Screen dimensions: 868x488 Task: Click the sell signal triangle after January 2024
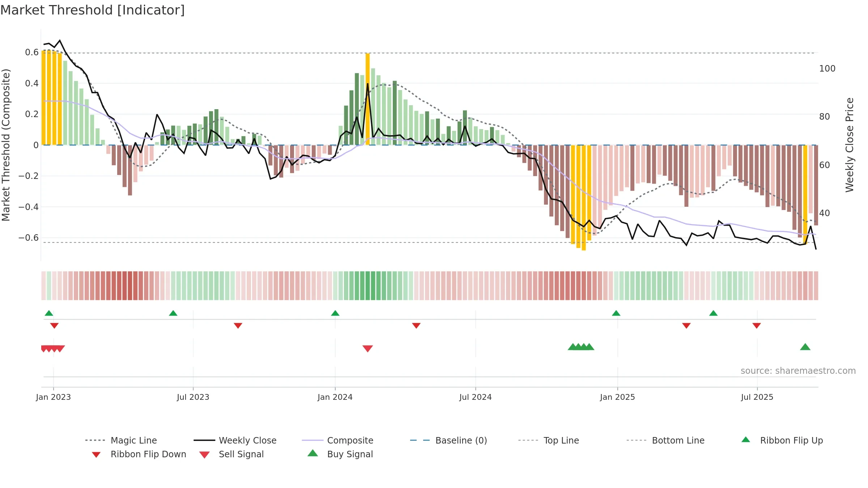367,348
